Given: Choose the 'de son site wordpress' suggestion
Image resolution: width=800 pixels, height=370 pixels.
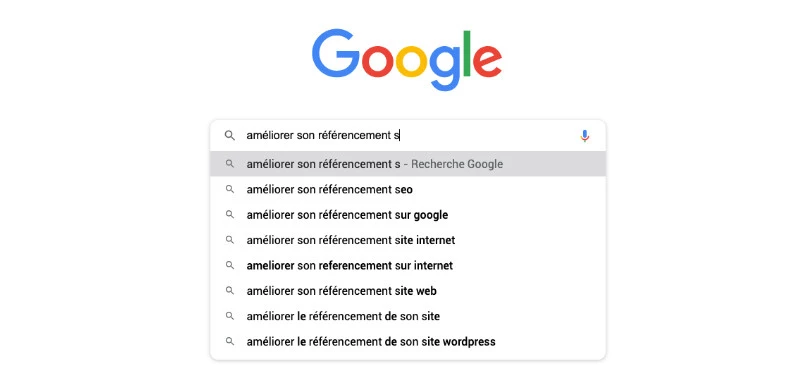Looking at the screenshot, I should (408, 341).
